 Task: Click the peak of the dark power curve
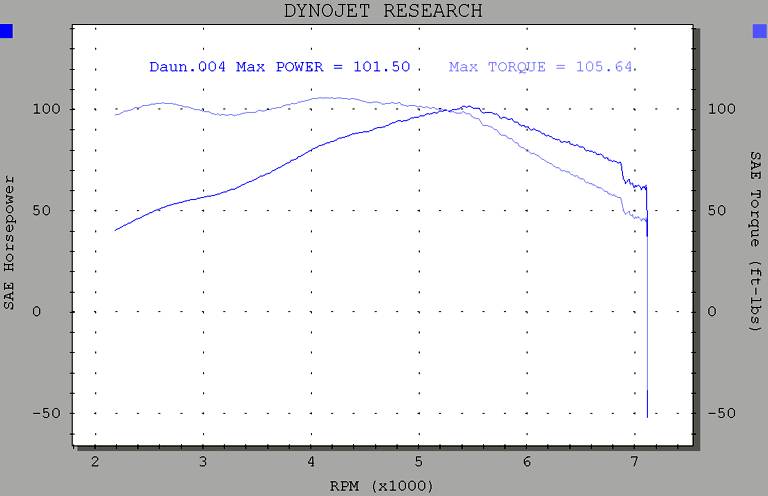(x=465, y=106)
